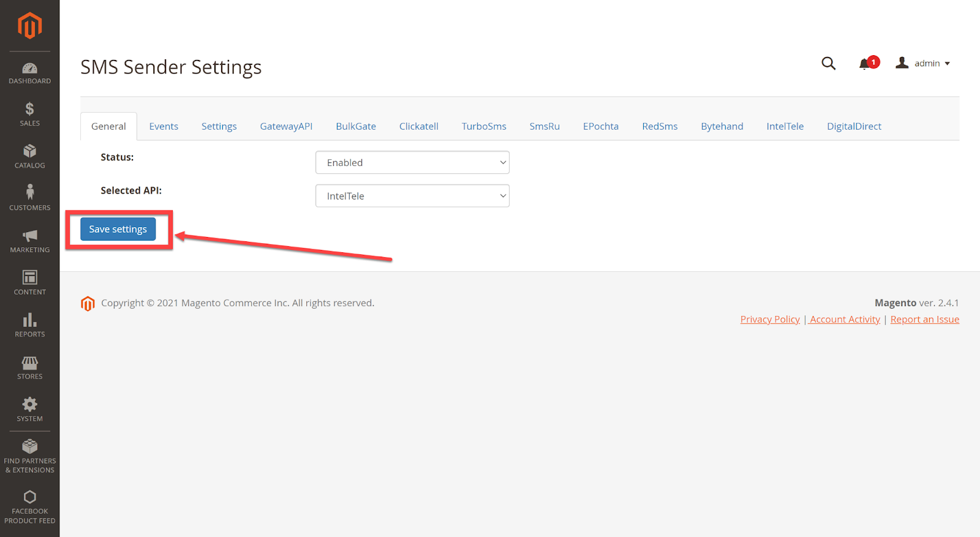
Task: Open the SmsRu tab
Action: (545, 126)
